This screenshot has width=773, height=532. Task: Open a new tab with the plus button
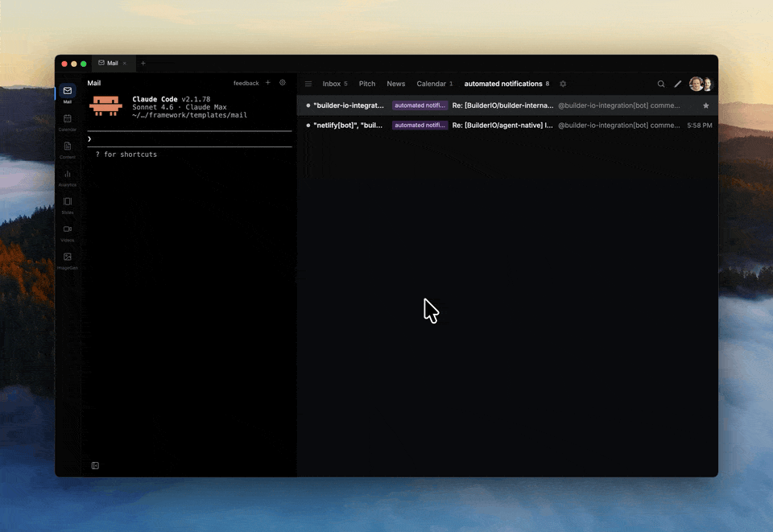(143, 63)
